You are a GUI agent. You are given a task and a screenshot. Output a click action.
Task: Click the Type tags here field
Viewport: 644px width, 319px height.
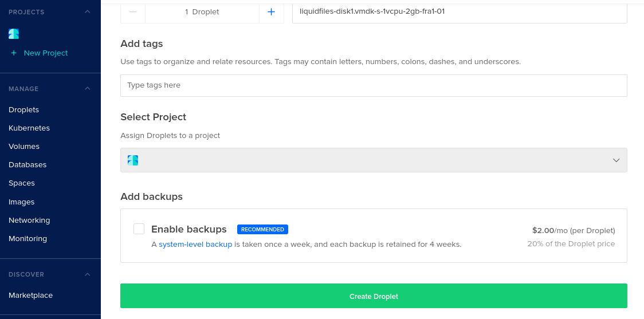pyautogui.click(x=374, y=85)
